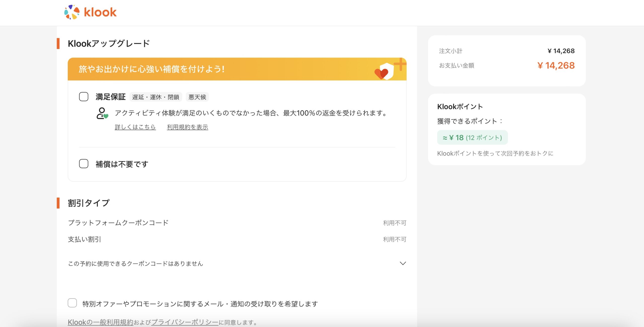Click the 特別オファーやプロモーション notification label

pyautogui.click(x=200, y=304)
